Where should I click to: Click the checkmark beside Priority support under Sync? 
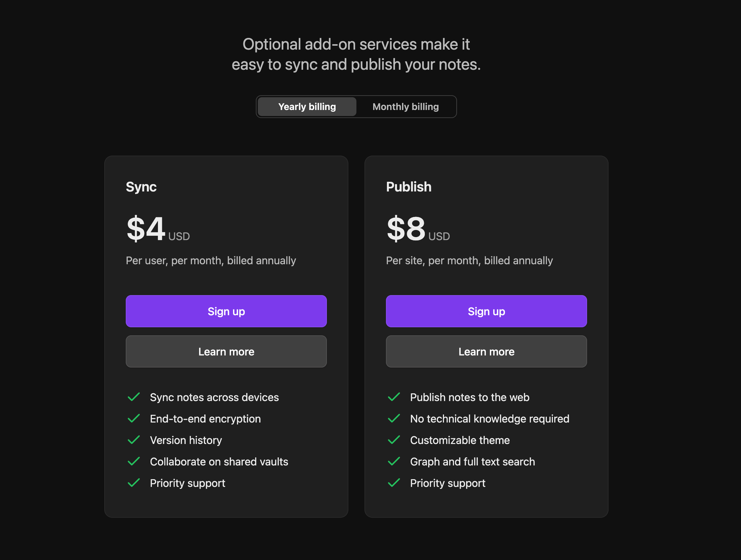click(134, 483)
